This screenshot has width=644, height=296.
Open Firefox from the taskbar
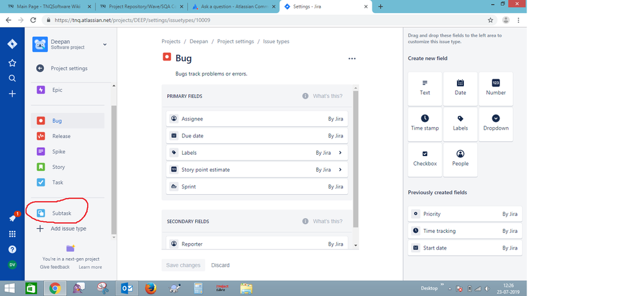coord(151,289)
